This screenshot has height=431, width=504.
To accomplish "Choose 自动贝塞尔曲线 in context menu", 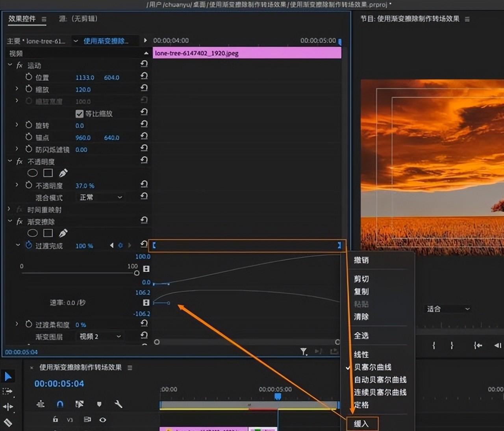I will coord(380,380).
